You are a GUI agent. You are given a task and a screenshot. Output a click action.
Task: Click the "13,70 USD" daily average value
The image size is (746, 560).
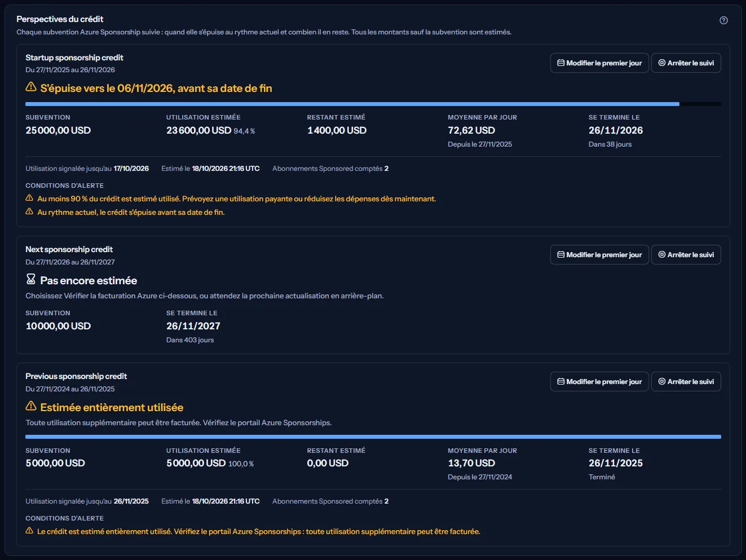[x=471, y=463]
